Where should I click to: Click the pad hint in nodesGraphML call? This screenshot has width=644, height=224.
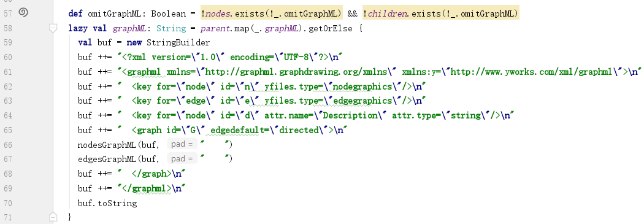pos(182,144)
